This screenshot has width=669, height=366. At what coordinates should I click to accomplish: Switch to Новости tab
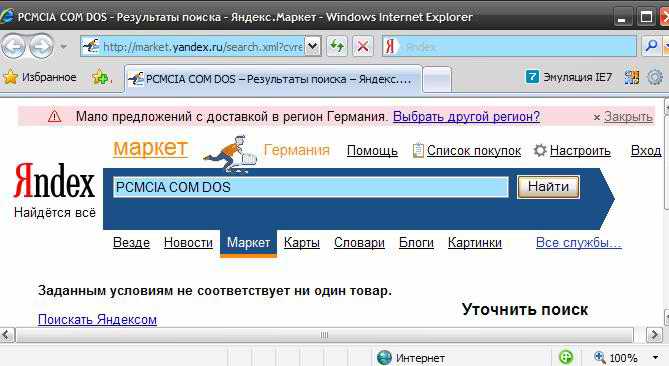(x=188, y=243)
